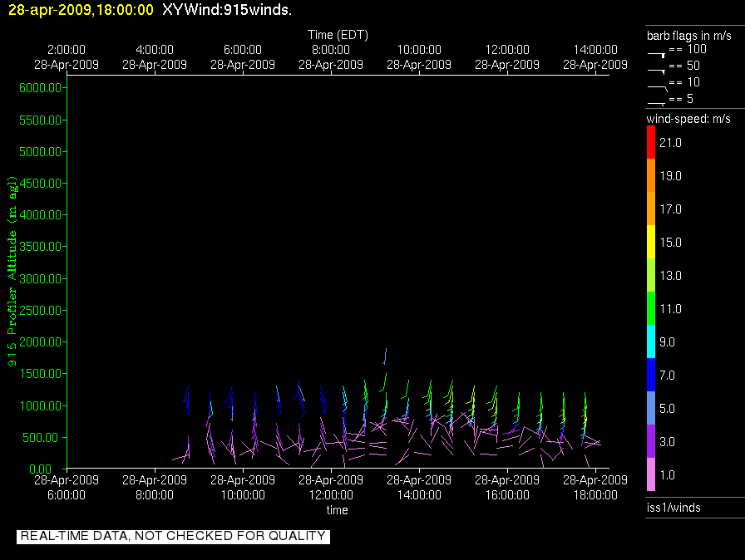Choose the cyan 9.0 color swatch
The image size is (745, 560).
coord(651,342)
